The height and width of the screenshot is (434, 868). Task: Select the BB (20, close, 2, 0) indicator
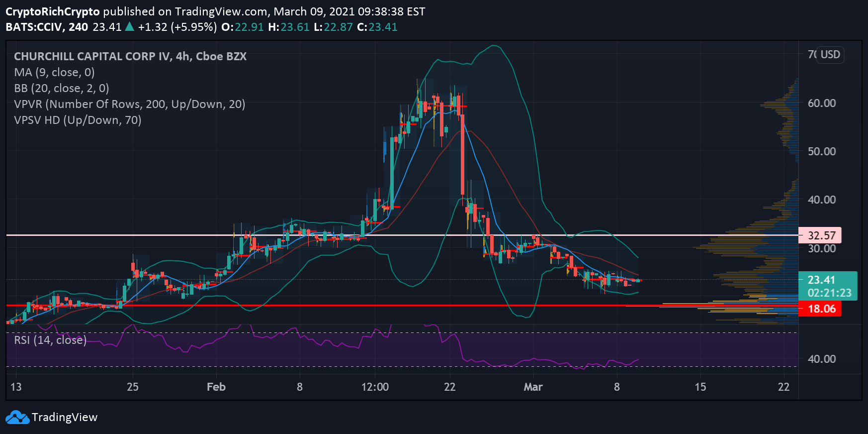point(62,88)
